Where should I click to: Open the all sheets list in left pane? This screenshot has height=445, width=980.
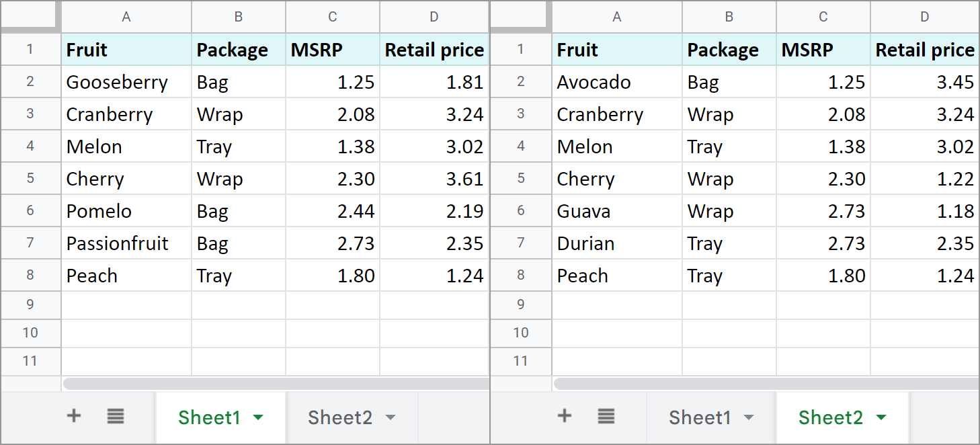point(116,417)
